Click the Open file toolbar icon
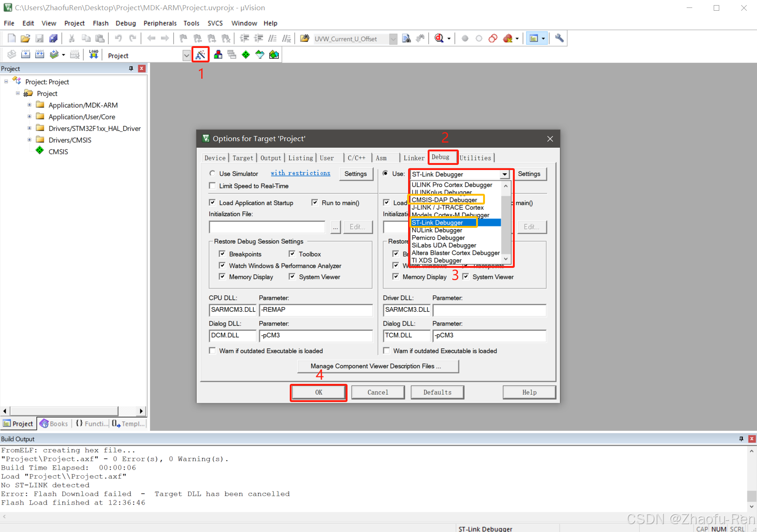Viewport: 757px width, 532px height. coord(26,39)
